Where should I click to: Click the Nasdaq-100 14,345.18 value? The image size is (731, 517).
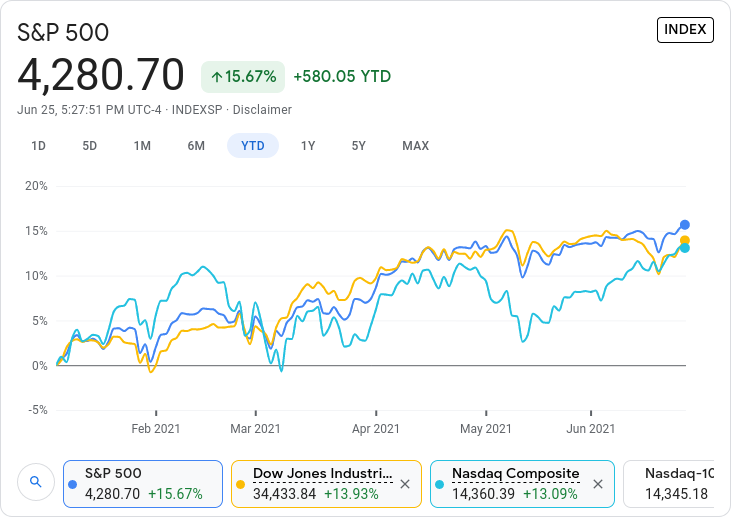tap(676, 494)
